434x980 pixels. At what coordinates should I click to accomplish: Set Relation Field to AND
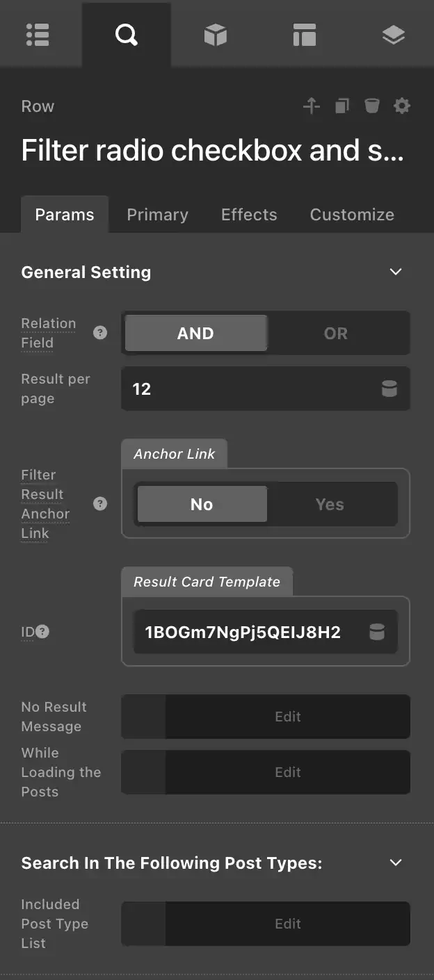pyautogui.click(x=196, y=333)
